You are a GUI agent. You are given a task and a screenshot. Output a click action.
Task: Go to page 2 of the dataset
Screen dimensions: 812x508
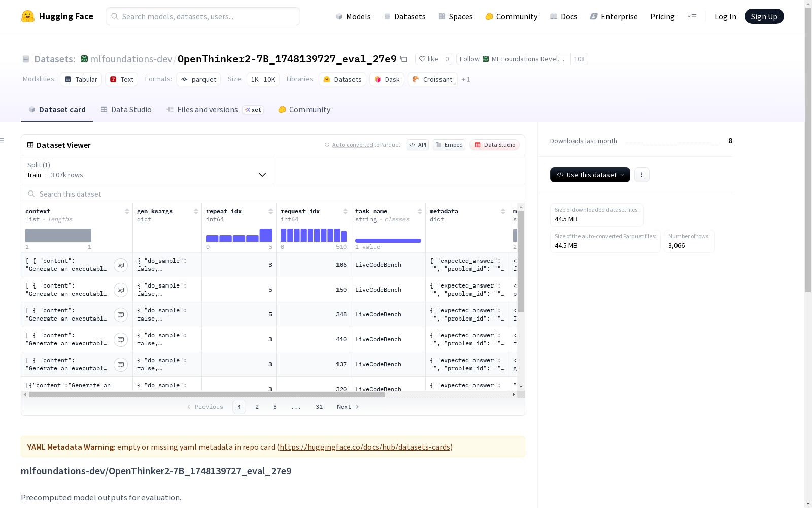(257, 407)
